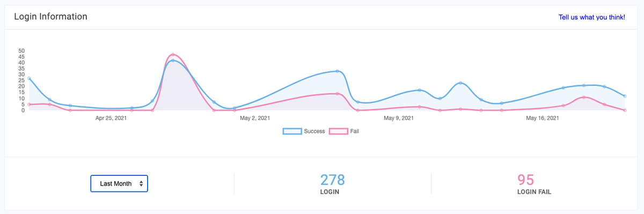Screen dimensions: 644x214
Task: Click the LOGIN FAIL label
Action: tap(534, 191)
